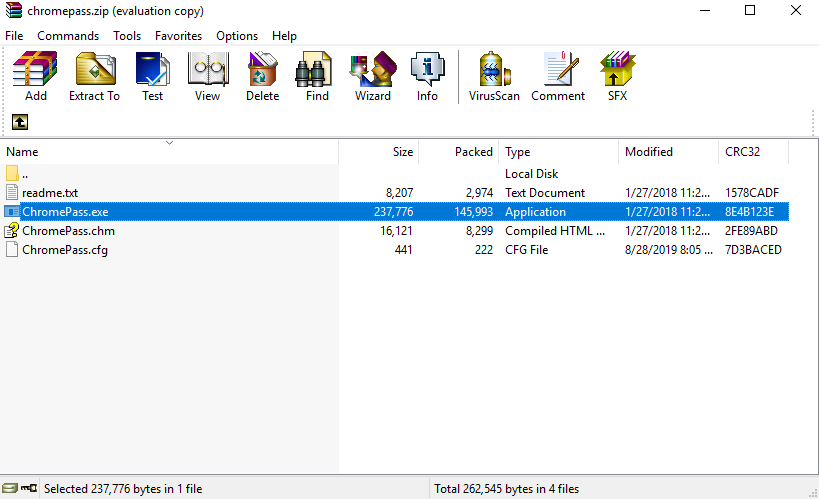Go up one level arrow button
Viewport: 819px width, 499px height.
click(x=20, y=122)
